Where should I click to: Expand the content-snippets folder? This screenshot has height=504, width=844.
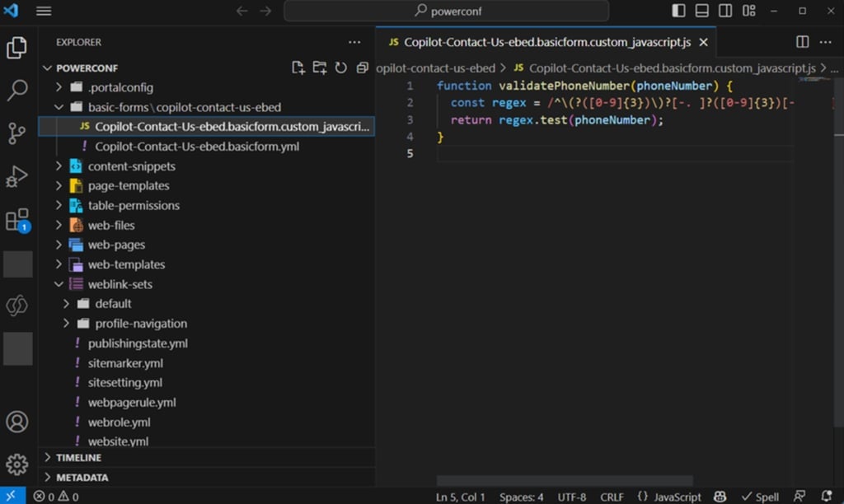tap(59, 166)
